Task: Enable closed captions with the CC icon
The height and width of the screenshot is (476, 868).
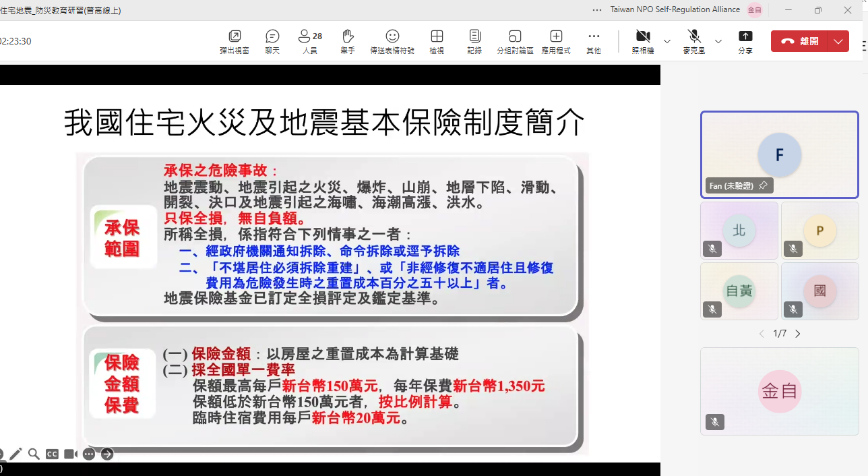Action: point(52,454)
